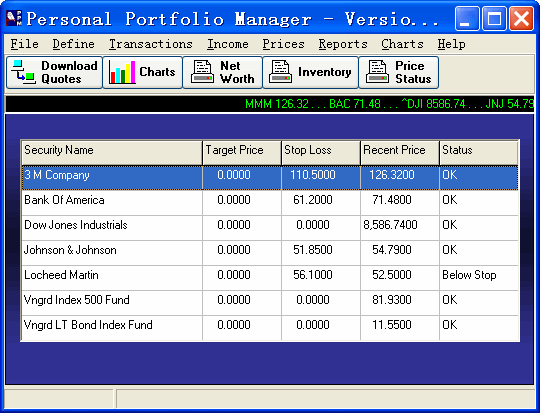Screen dimensions: 540x413
Task: Click the Net Worth button label
Action: pyautogui.click(x=237, y=72)
